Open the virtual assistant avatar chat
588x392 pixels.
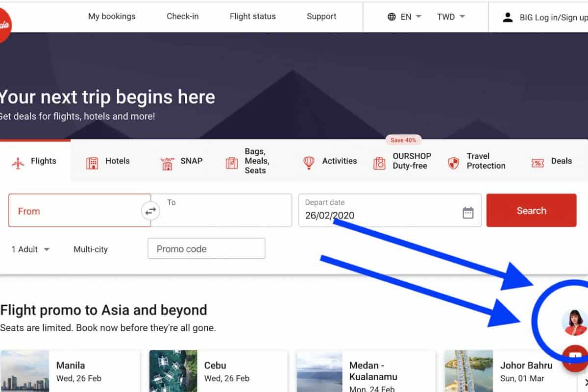(575, 322)
